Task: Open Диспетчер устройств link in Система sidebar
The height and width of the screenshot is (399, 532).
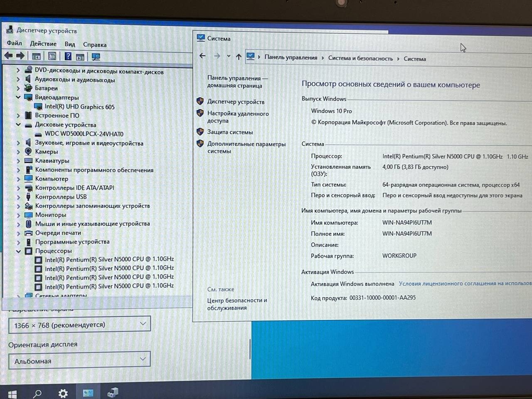Action: coord(236,101)
